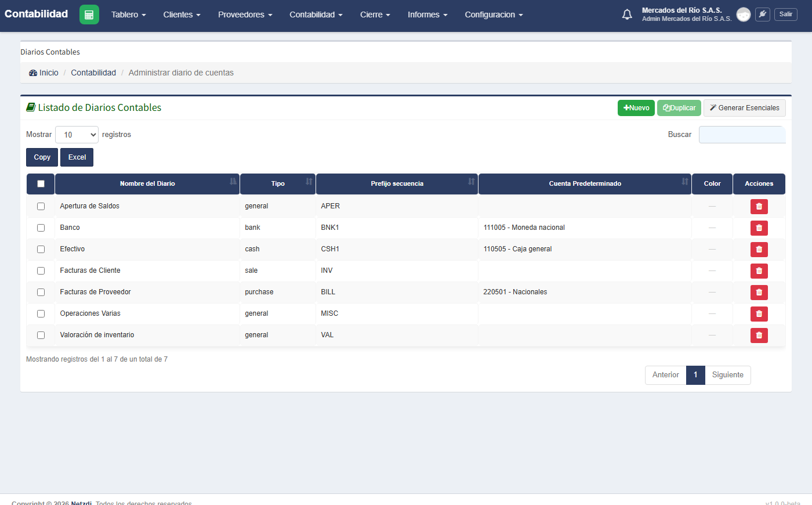Delete the Operaciones Varias journal
812x505 pixels.
click(x=759, y=314)
